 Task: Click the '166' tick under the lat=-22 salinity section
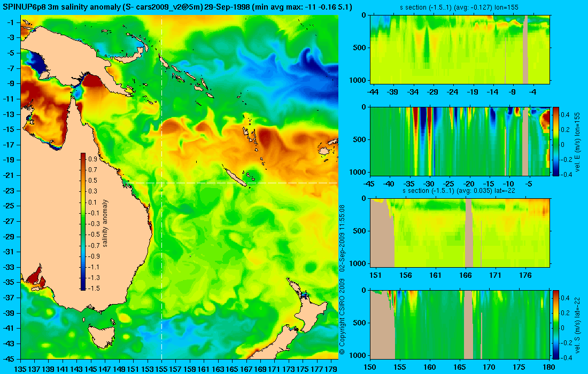tap(466, 276)
